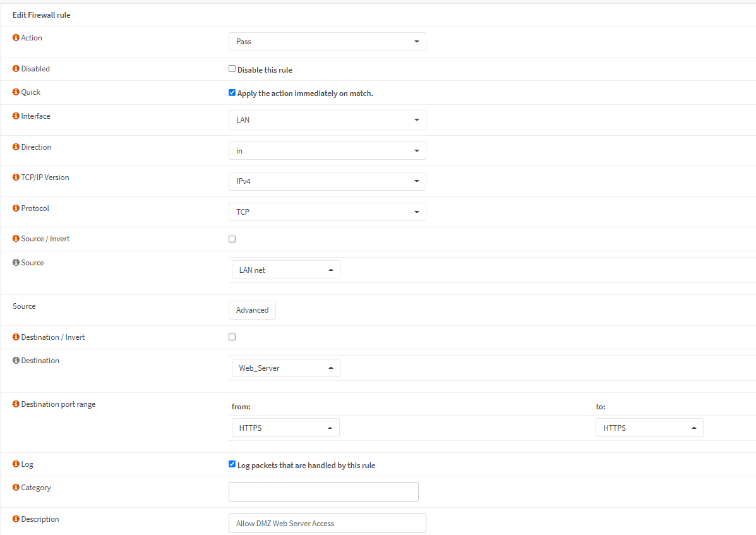Viewport: 756px width, 535px height.
Task: Open the Interface dropdown showing LAN
Action: tap(327, 120)
